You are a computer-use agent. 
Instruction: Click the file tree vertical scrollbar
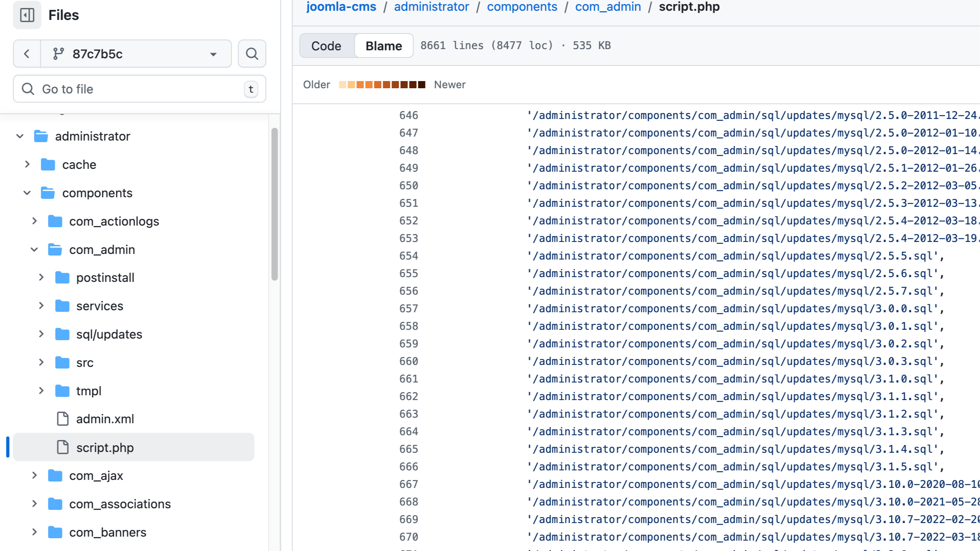(274, 204)
